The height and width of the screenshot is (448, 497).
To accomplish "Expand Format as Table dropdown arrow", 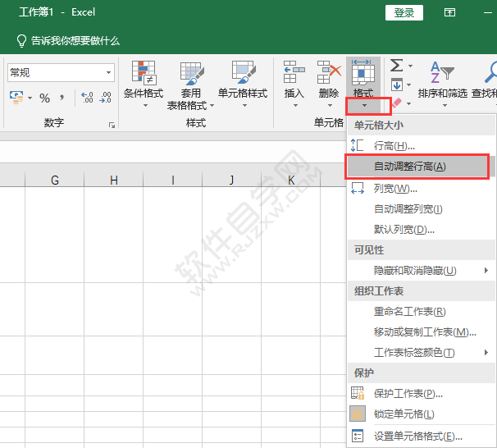I will point(212,105).
